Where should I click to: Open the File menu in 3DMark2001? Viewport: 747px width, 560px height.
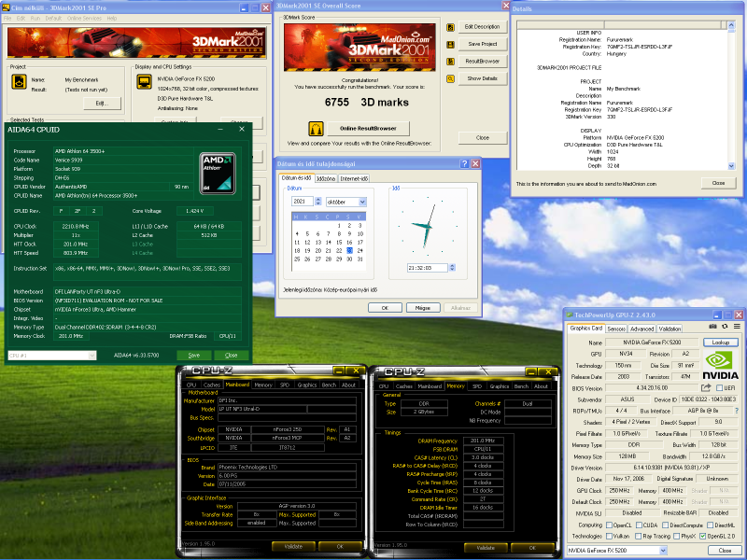click(7, 19)
